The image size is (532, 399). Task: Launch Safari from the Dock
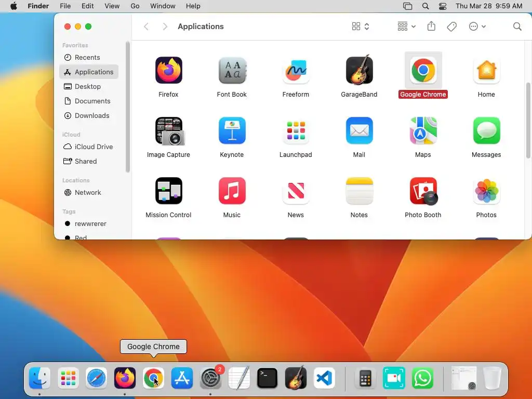[x=96, y=378]
